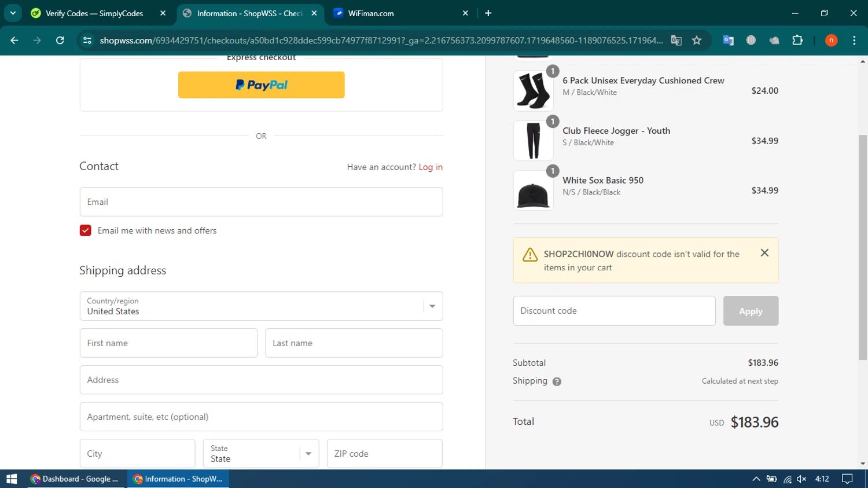Viewport: 868px width, 488px height.
Task: Click Information - ShopW... taskbar button
Action: coord(178,479)
